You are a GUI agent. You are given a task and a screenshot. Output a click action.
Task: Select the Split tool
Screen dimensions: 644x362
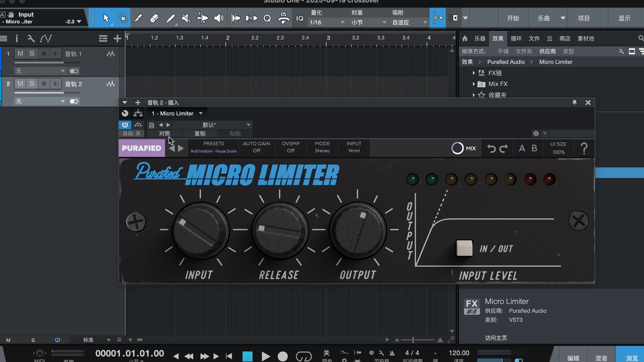click(x=138, y=18)
